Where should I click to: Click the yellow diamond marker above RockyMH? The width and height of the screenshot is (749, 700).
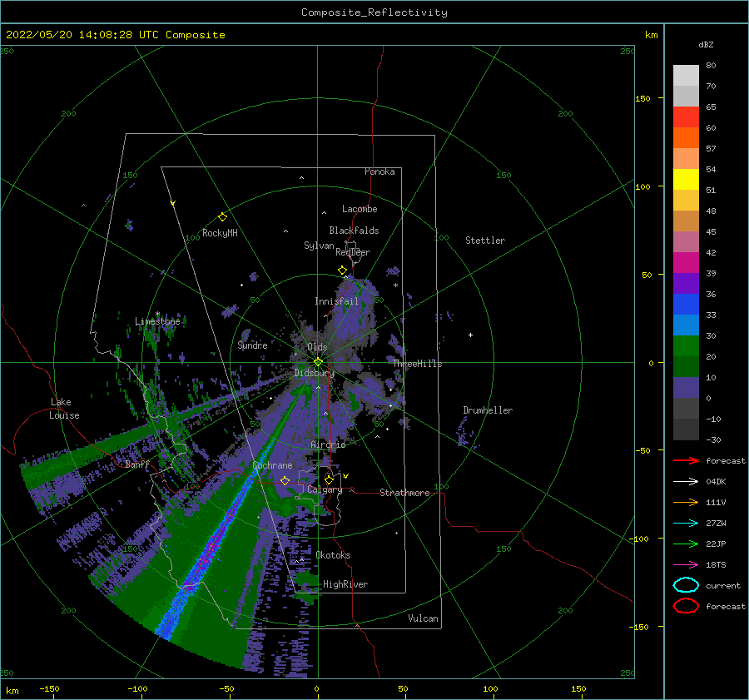point(222,217)
